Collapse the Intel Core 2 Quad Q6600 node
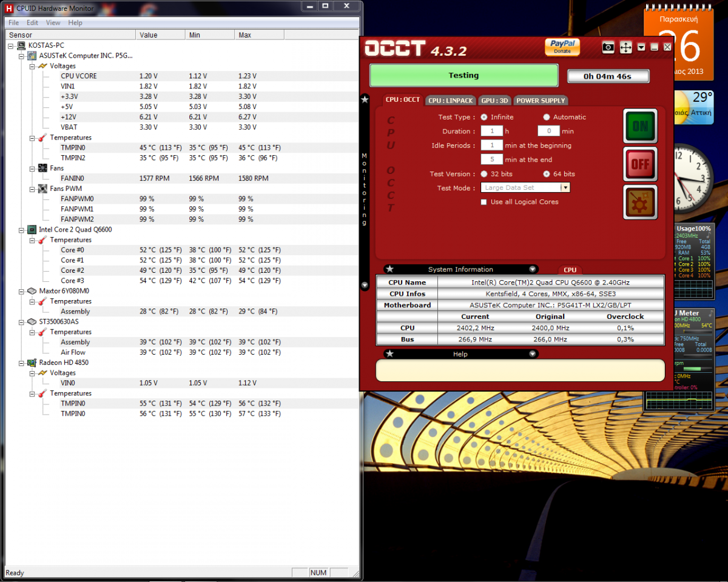Screen dimensions: 728x582 (x=22, y=230)
